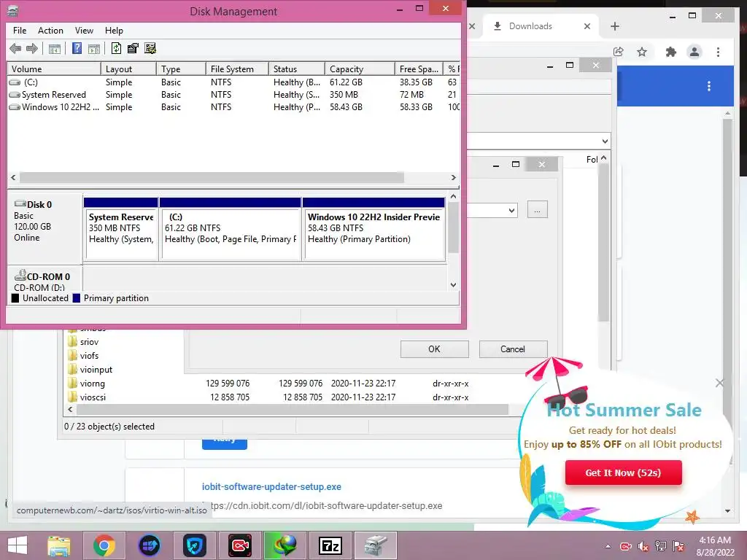Click the muted volume tray icon
747x560 pixels.
(643, 546)
